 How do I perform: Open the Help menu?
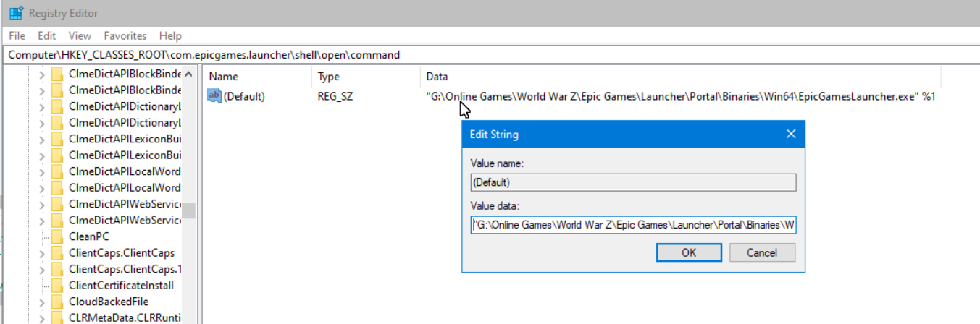170,35
